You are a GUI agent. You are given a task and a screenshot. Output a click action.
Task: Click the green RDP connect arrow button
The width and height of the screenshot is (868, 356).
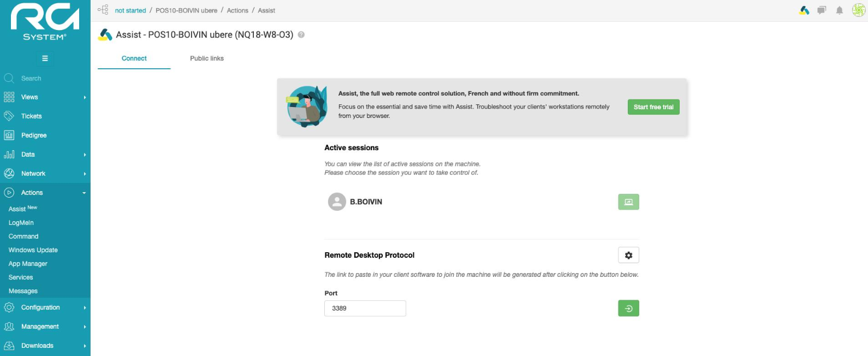point(628,308)
